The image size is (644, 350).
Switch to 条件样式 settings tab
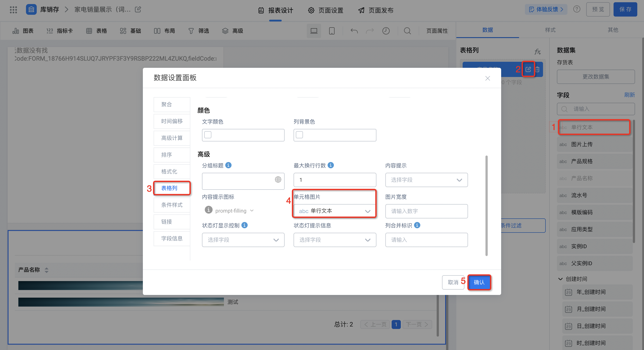click(x=172, y=205)
